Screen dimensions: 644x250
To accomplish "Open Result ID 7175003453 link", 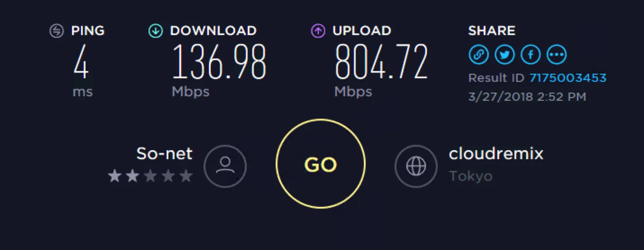I will pyautogui.click(x=568, y=78).
